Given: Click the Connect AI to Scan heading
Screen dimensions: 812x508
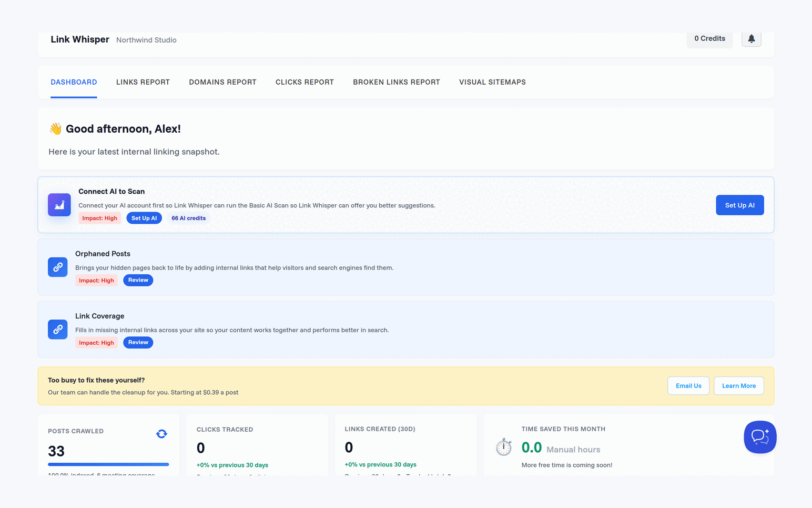Looking at the screenshot, I should tap(111, 192).
